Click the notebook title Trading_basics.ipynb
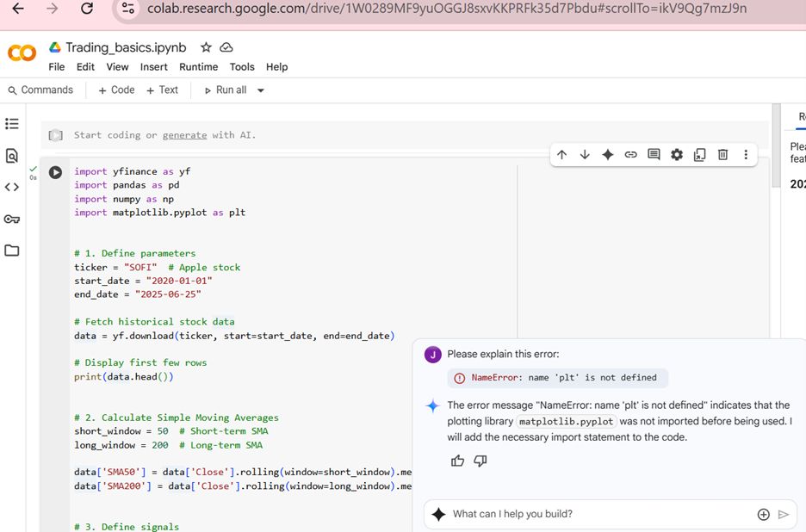This screenshot has width=806, height=532. pyautogui.click(x=126, y=47)
